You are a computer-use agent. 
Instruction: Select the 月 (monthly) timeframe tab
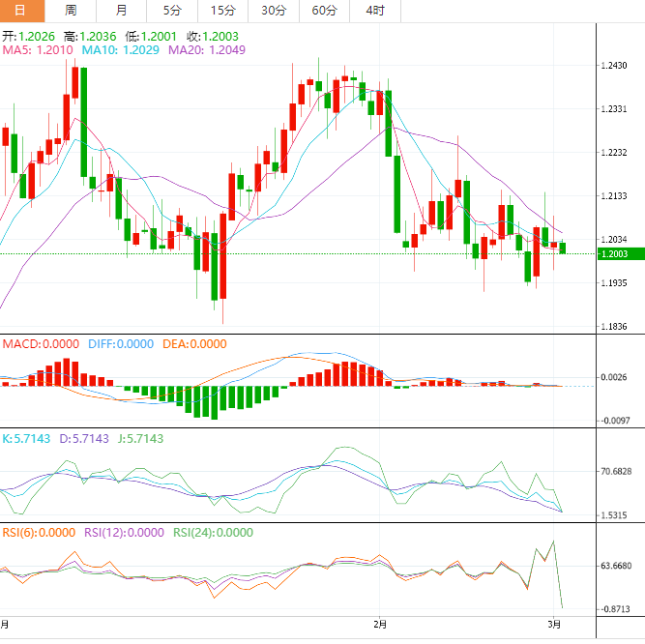[121, 11]
